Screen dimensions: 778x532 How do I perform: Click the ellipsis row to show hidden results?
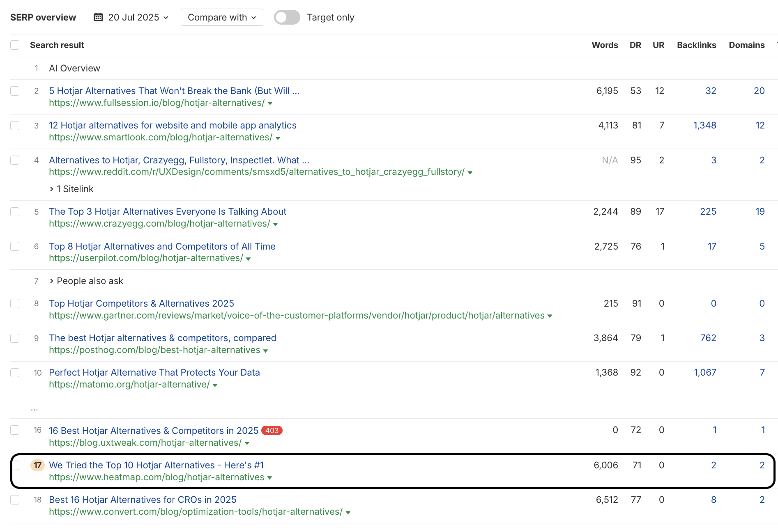(35, 408)
